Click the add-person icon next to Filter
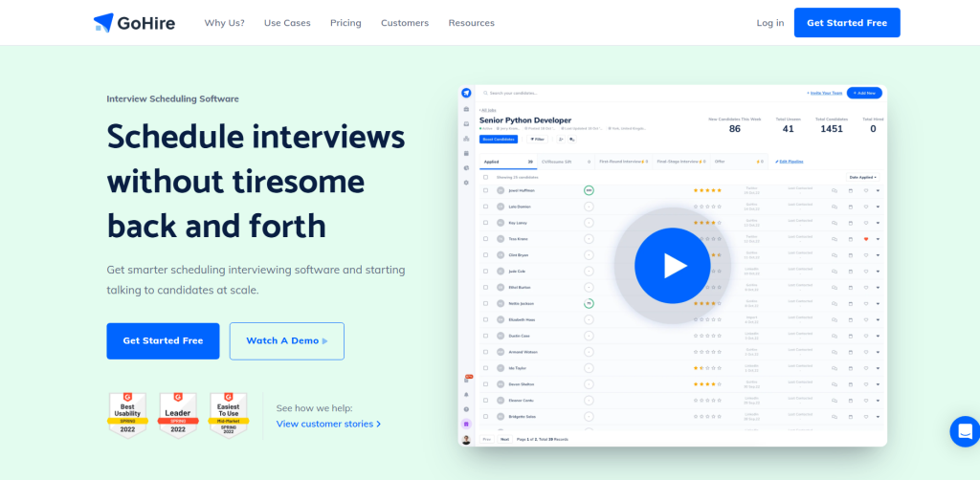The width and height of the screenshot is (980, 480). (561, 140)
